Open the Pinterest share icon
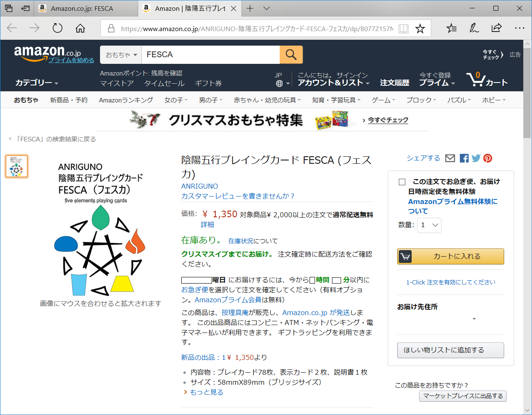532x415 pixels. 488,158
